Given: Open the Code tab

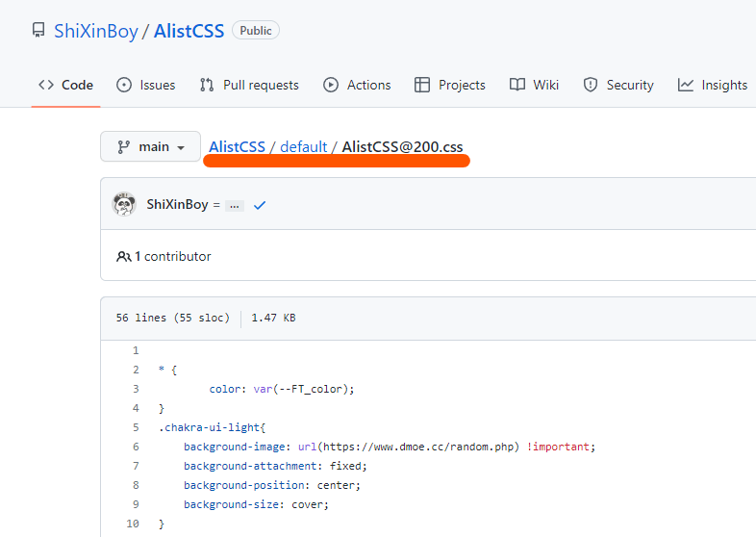Looking at the screenshot, I should (x=66, y=85).
